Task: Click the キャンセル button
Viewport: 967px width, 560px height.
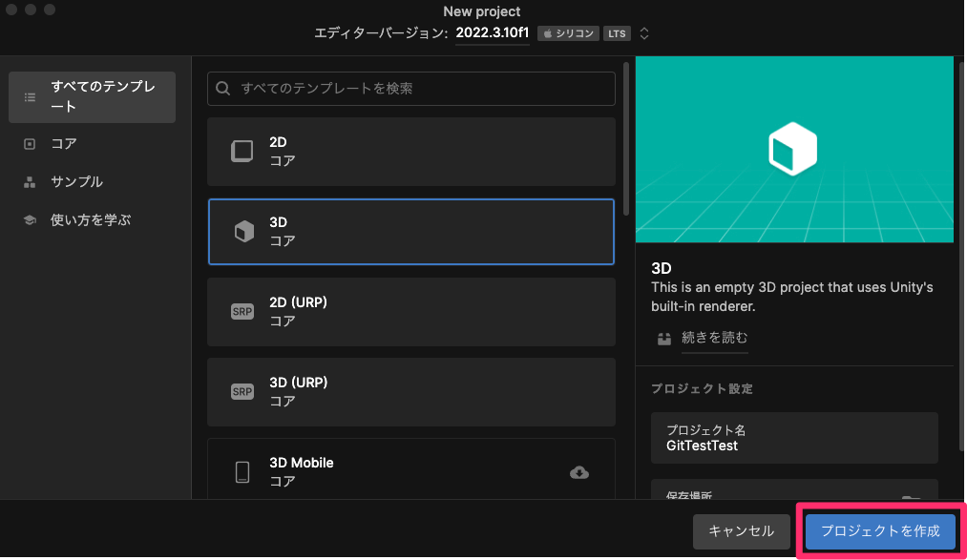Action: pos(742,531)
